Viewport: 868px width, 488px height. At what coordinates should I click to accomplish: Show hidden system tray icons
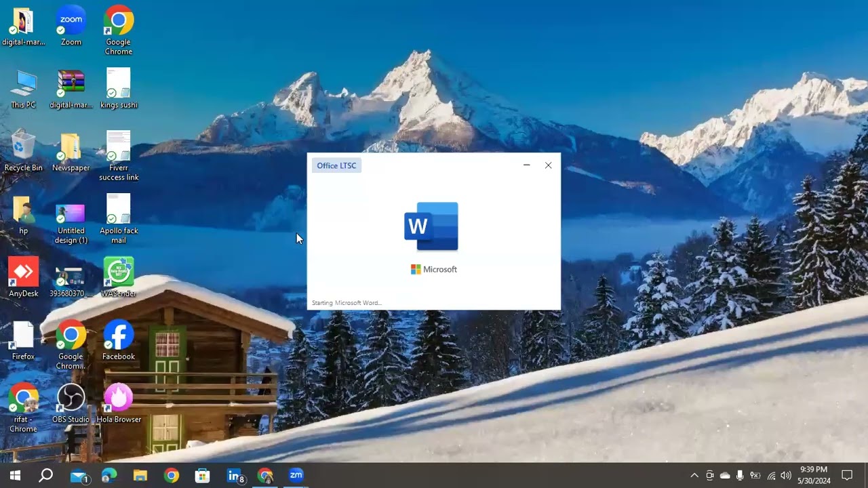694,476
